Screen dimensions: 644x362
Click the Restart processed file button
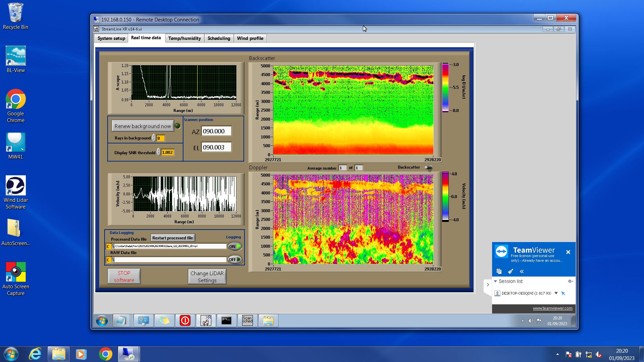click(x=173, y=238)
